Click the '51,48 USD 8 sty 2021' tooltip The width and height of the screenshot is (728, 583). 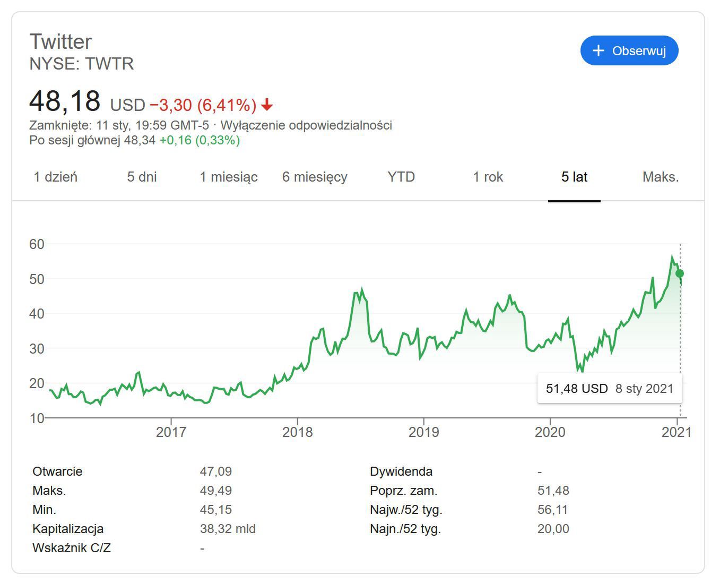[x=609, y=389]
